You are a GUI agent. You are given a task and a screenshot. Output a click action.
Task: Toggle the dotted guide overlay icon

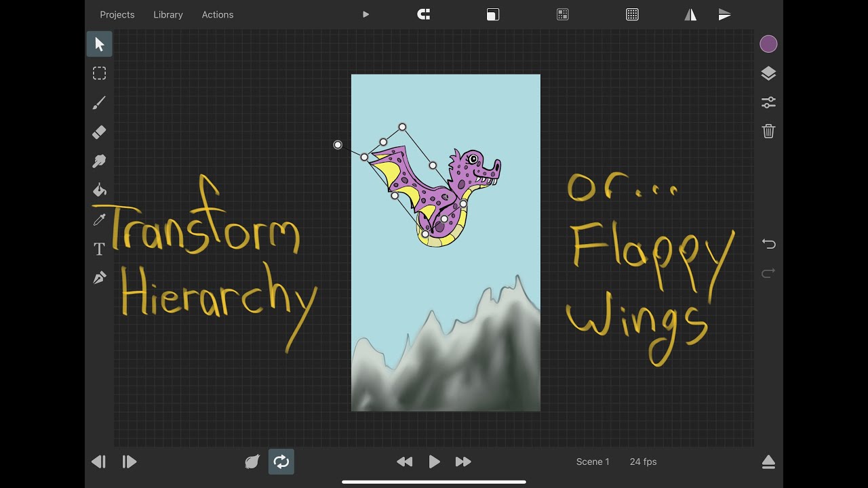(x=562, y=14)
